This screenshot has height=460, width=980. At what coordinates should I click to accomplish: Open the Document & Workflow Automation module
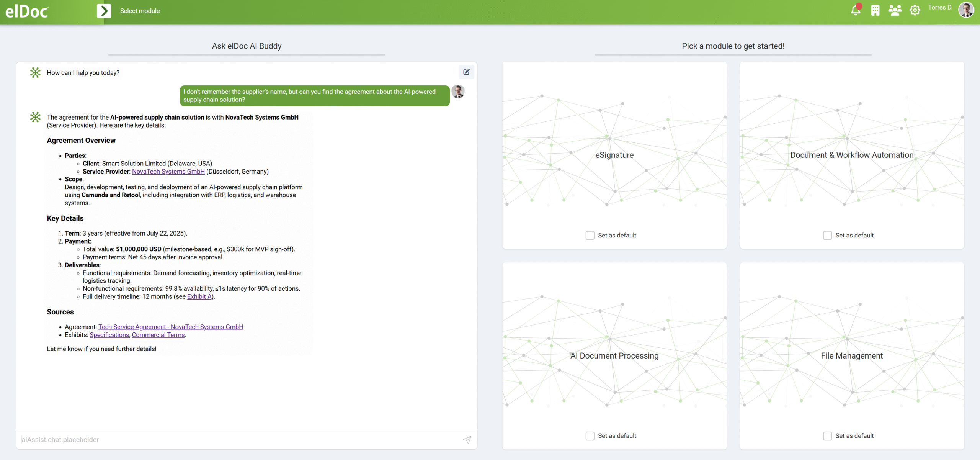pyautogui.click(x=852, y=155)
